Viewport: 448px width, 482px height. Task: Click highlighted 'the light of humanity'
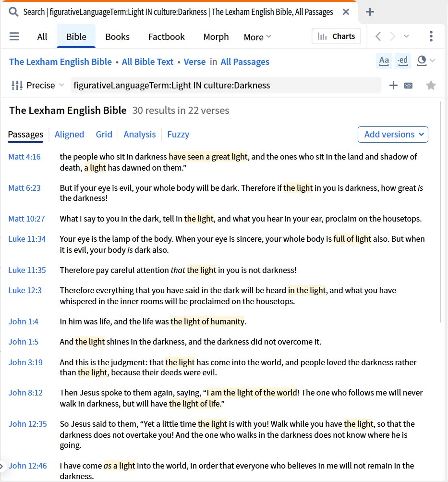coord(207,321)
